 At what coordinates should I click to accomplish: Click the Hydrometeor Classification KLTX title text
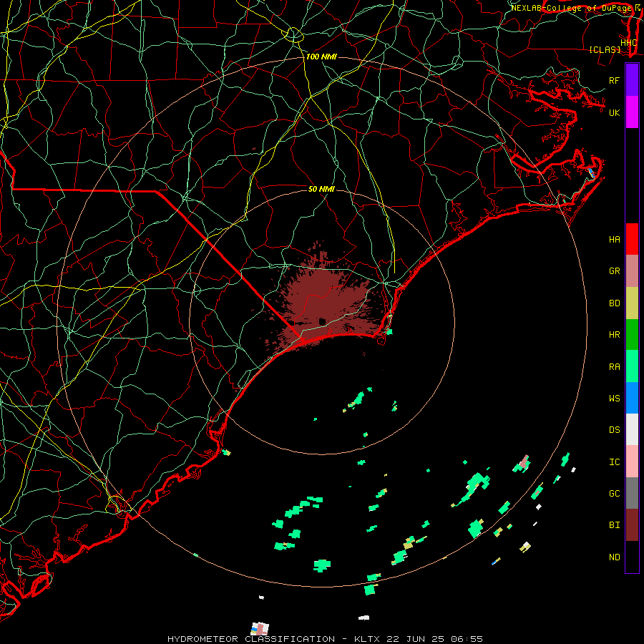tap(326, 639)
